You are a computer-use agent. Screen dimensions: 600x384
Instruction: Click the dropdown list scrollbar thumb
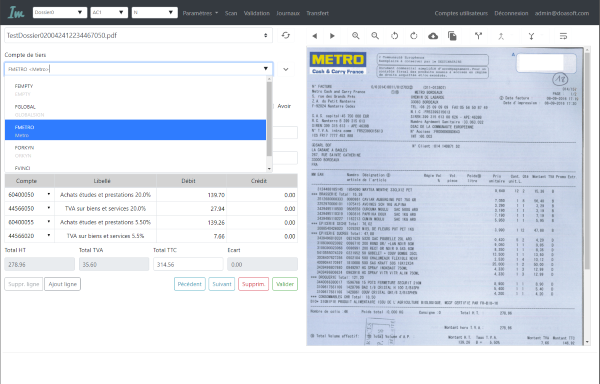(269, 119)
